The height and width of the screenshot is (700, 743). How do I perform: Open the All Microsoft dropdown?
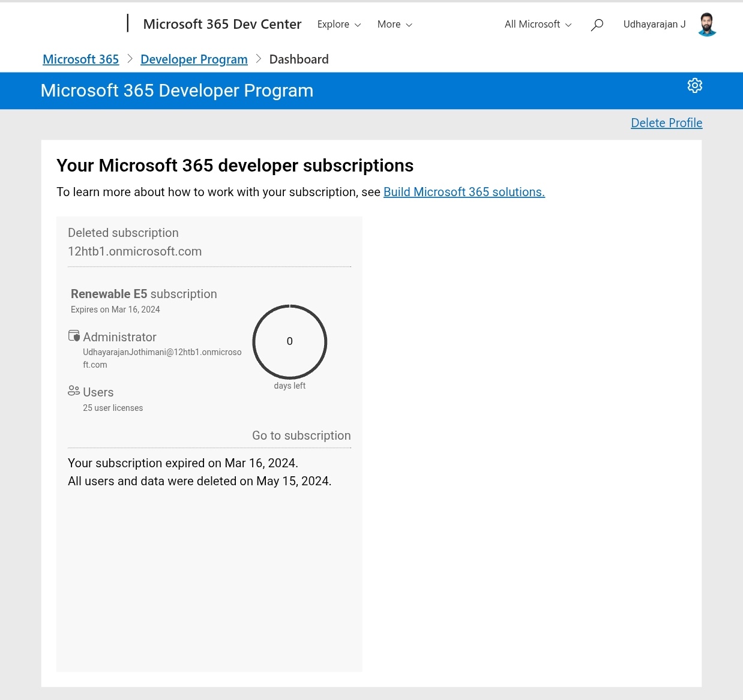tap(538, 25)
